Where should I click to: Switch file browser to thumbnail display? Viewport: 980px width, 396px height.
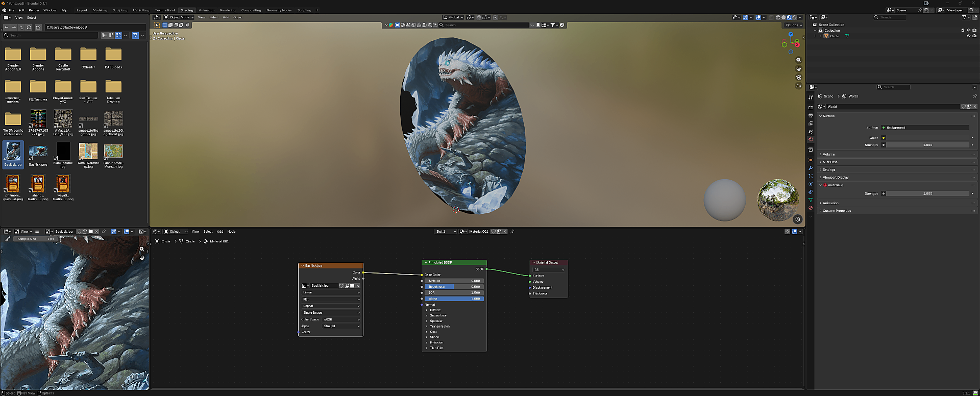(x=118, y=35)
